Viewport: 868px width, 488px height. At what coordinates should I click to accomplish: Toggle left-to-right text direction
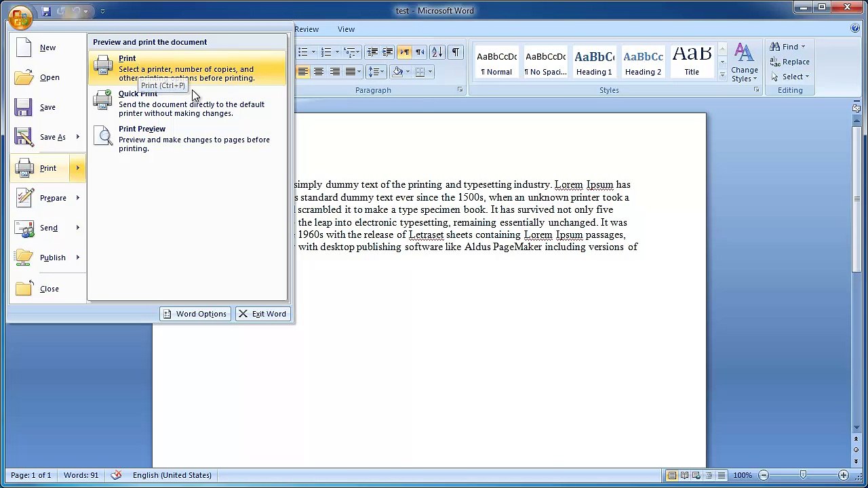coord(405,52)
